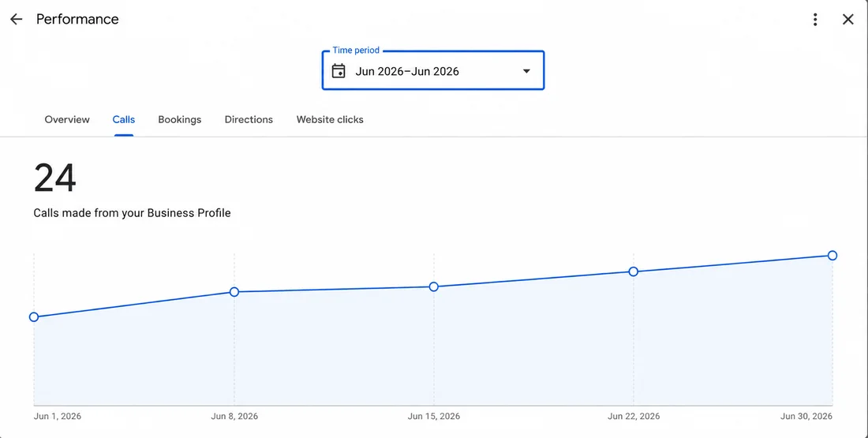Viewport: 868px width, 438px height.
Task: Click the Performance title
Action: click(77, 20)
